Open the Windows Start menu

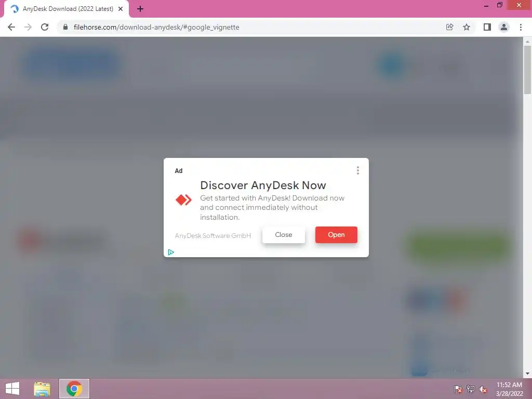coord(12,389)
